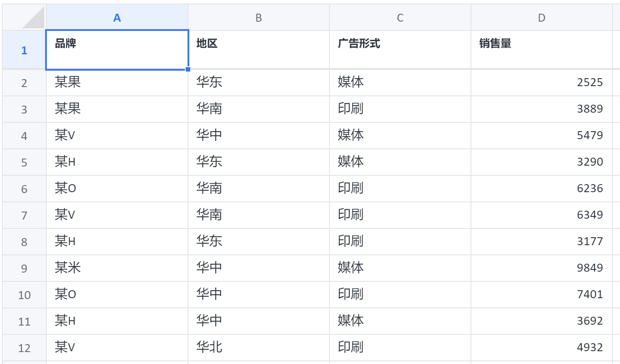Screen dimensions: 620x364
Task: Select row 1 header
Action: pos(24,50)
